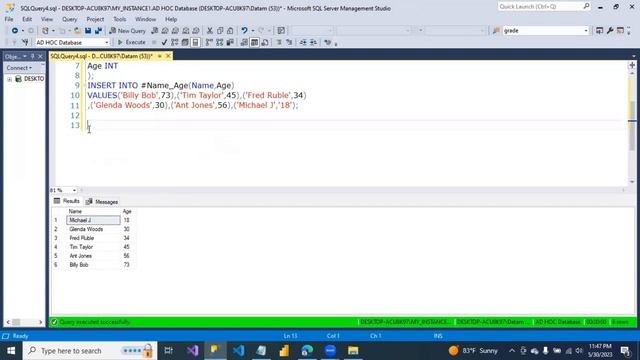640x360 pixels.
Task: Click the Undo arrow icon
Action: [244, 31]
